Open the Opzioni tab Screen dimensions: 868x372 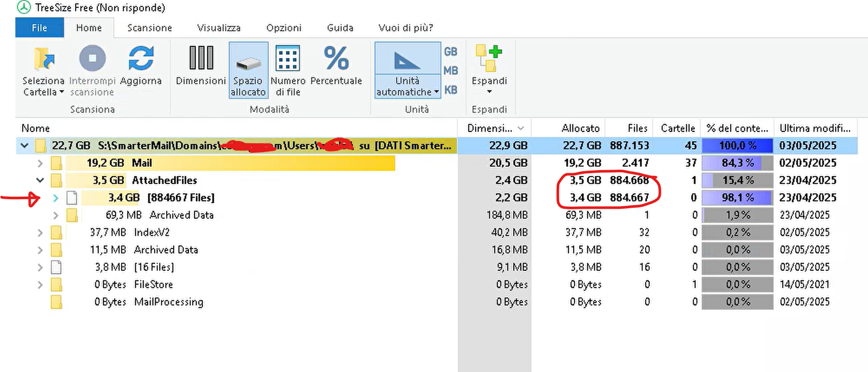tap(284, 28)
